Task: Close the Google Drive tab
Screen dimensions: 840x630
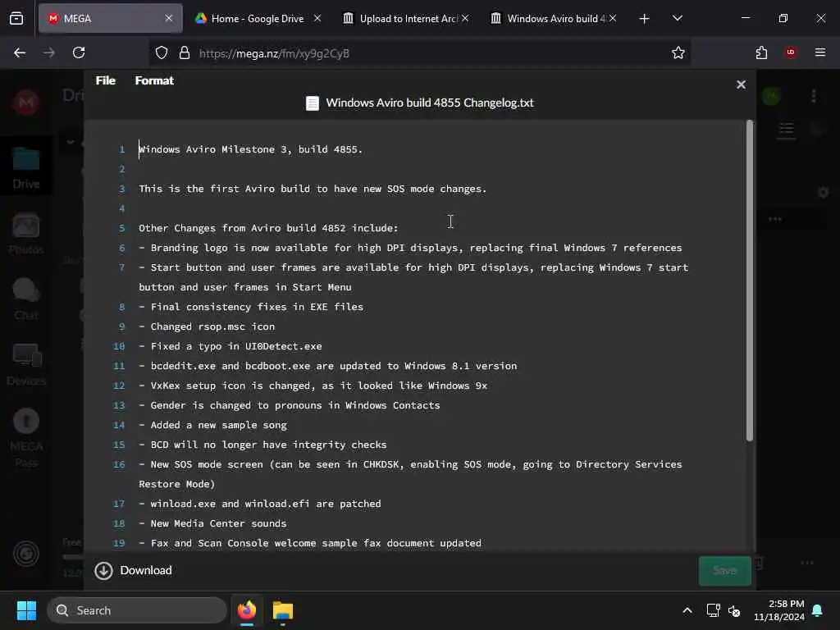Action: click(317, 18)
